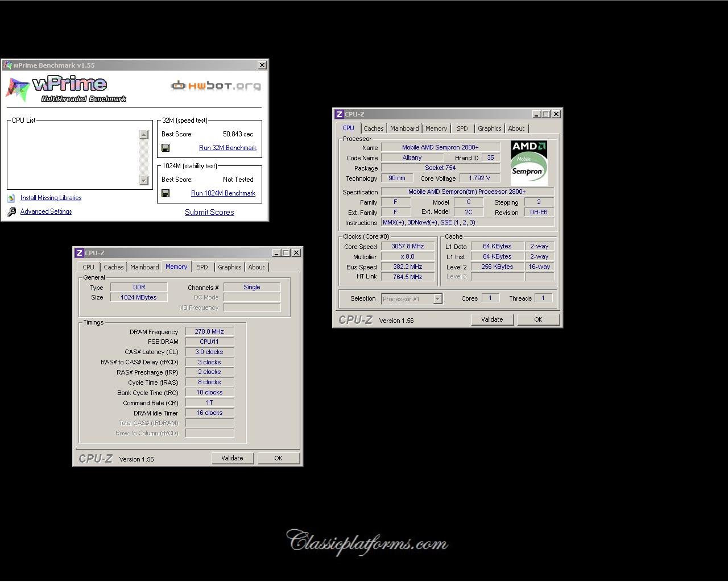Click the FSB:DRAM value CPU/11

point(209,342)
